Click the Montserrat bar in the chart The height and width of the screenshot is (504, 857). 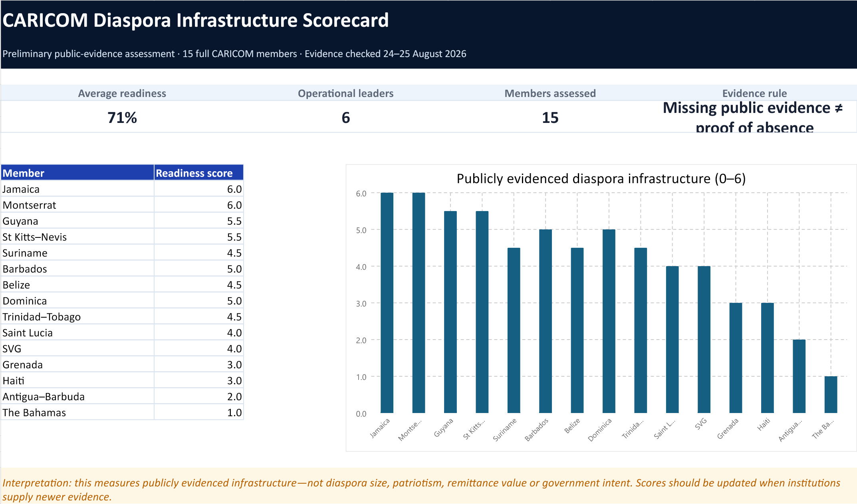tap(419, 303)
